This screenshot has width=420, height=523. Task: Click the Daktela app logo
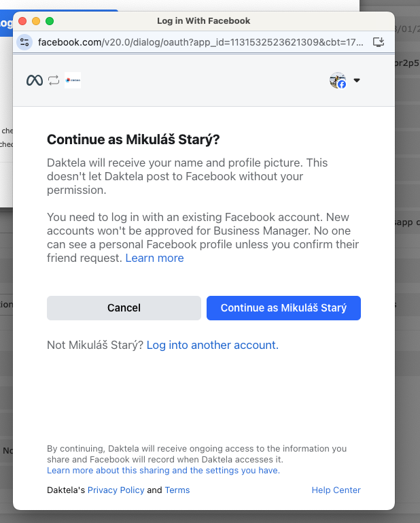73,80
